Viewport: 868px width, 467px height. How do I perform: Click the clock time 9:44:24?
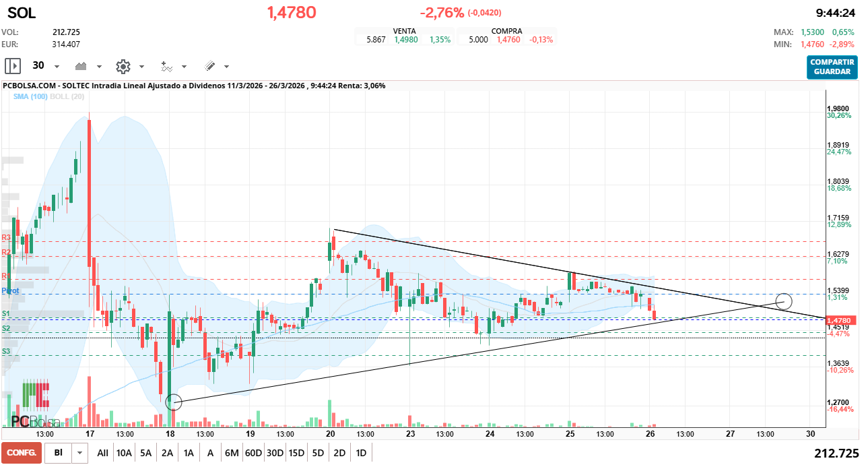click(835, 13)
